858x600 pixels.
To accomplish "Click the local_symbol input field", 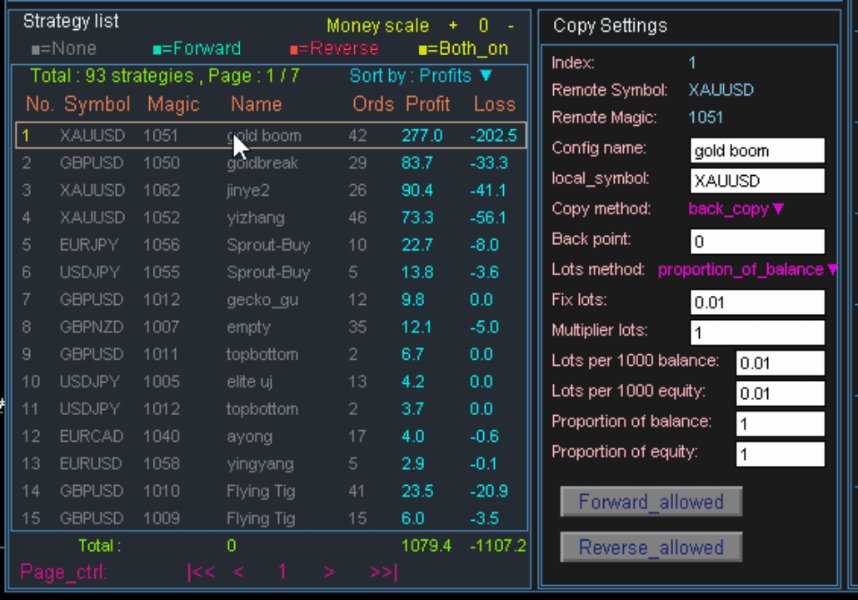I will (757, 180).
